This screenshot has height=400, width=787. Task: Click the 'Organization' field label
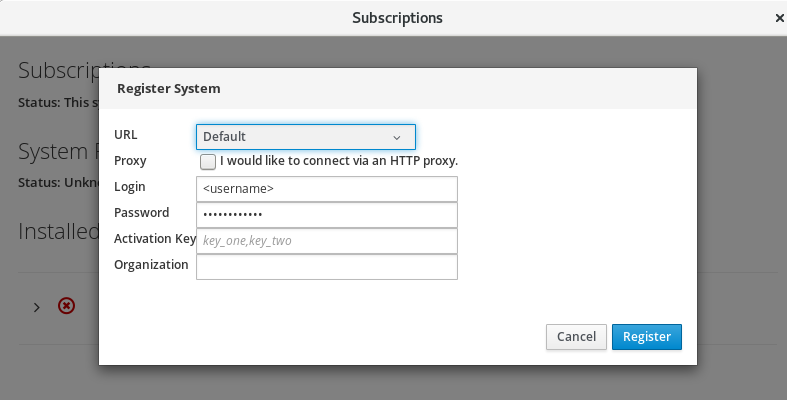tap(151, 265)
